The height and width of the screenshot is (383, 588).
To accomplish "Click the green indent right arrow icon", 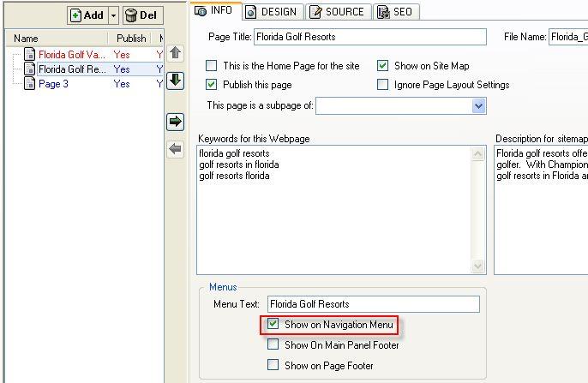I will tap(175, 122).
